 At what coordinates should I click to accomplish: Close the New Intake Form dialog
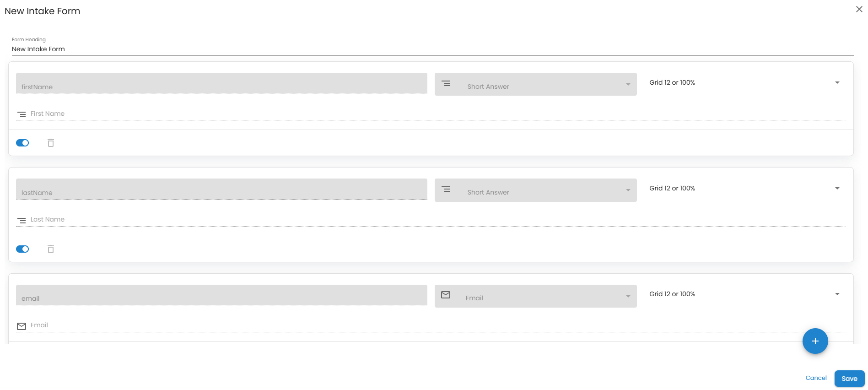[859, 9]
